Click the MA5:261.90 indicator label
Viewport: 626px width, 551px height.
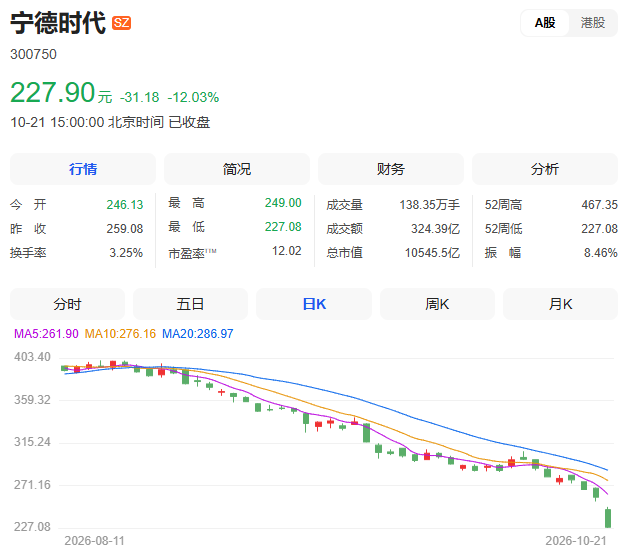click(46, 334)
